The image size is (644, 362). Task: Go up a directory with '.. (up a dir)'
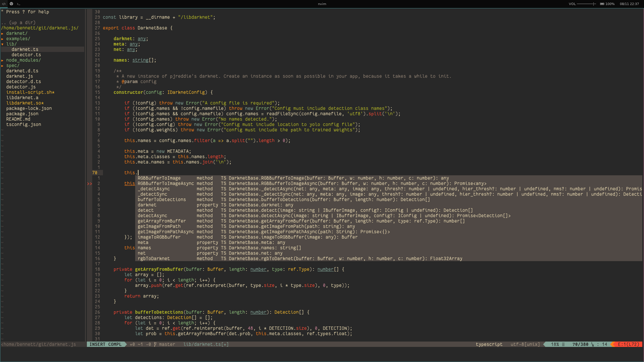(x=18, y=22)
